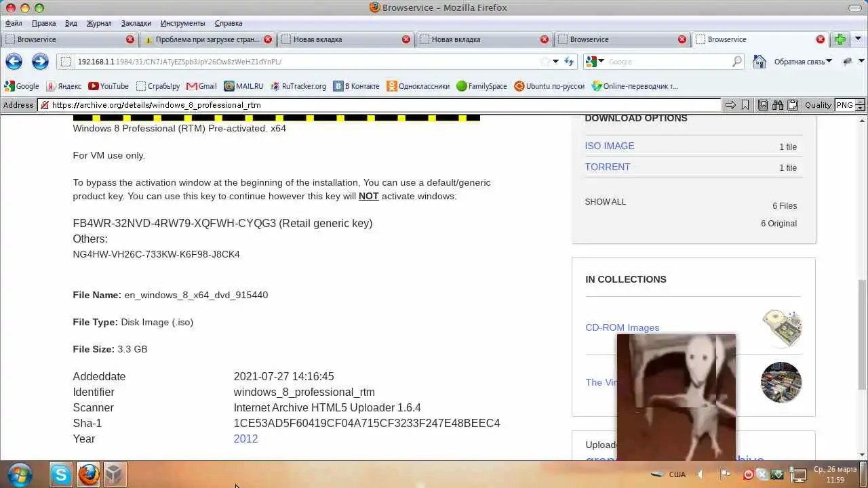This screenshot has height=488, width=868.
Task: Open the В Контакте bookmark
Action: click(357, 86)
